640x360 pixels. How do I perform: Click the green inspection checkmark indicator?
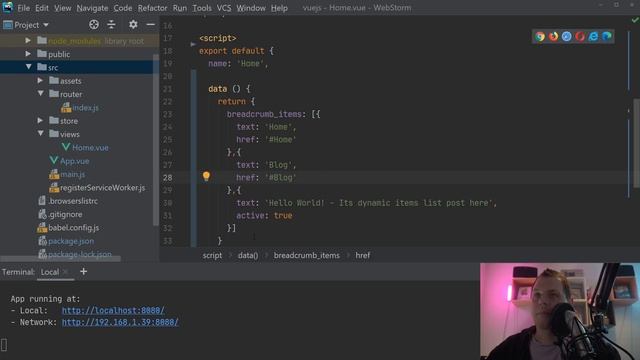(x=635, y=20)
